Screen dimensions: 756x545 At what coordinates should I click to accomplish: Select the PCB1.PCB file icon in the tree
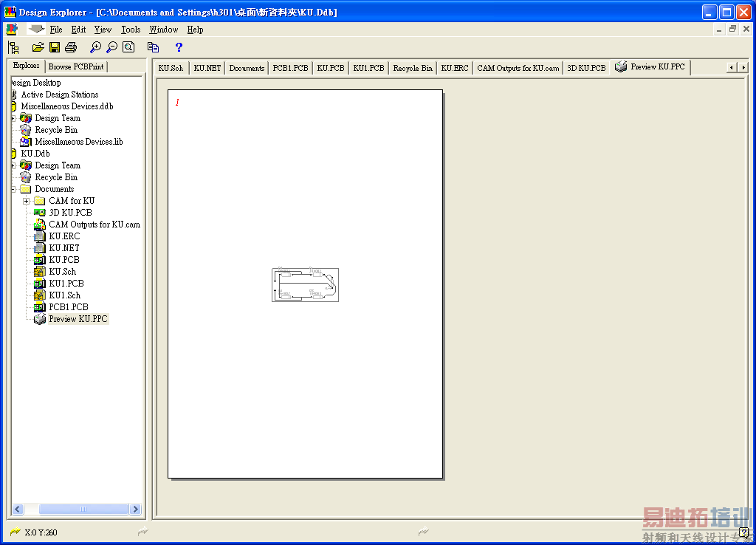click(40, 307)
